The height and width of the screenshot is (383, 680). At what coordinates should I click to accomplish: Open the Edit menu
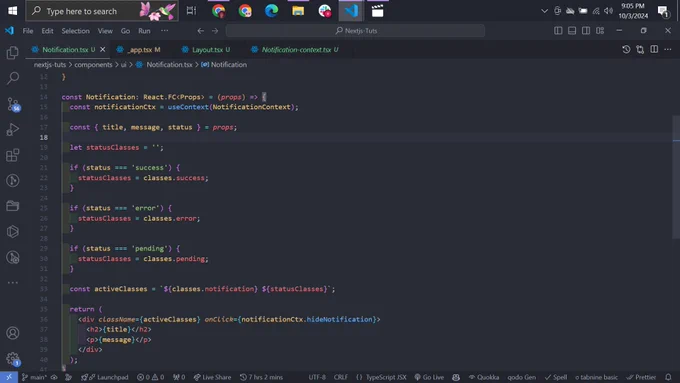[47, 31]
